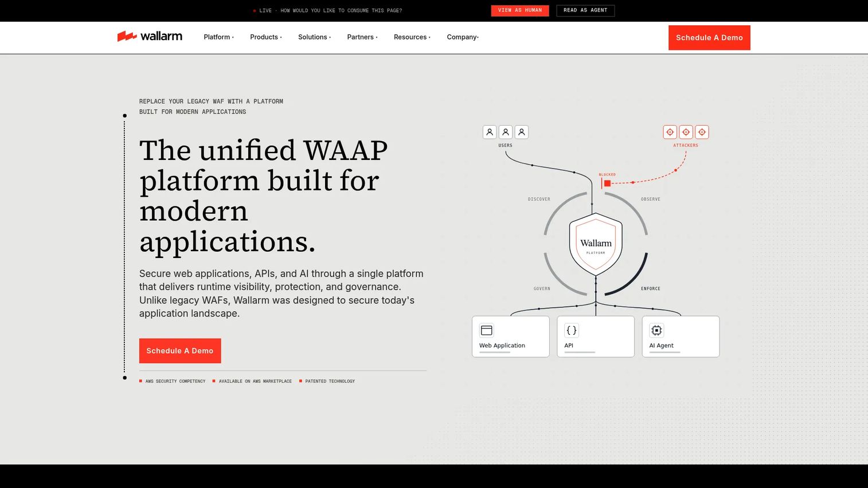The image size is (868, 488).
Task: Open the Resources dropdown
Action: tap(412, 37)
